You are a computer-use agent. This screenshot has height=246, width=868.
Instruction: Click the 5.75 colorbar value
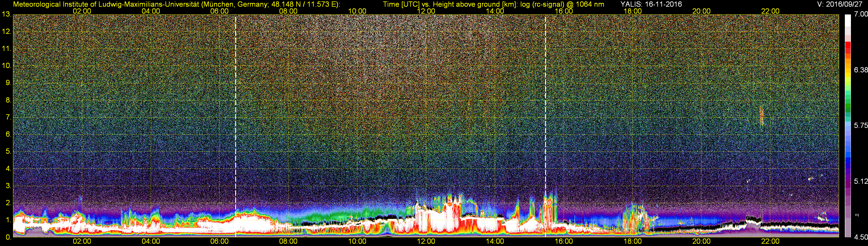(860, 125)
